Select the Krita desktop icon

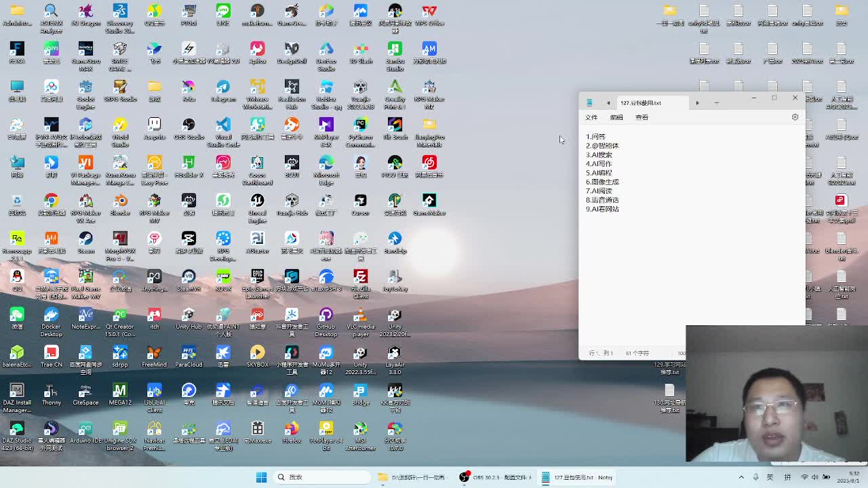pyautogui.click(x=189, y=91)
